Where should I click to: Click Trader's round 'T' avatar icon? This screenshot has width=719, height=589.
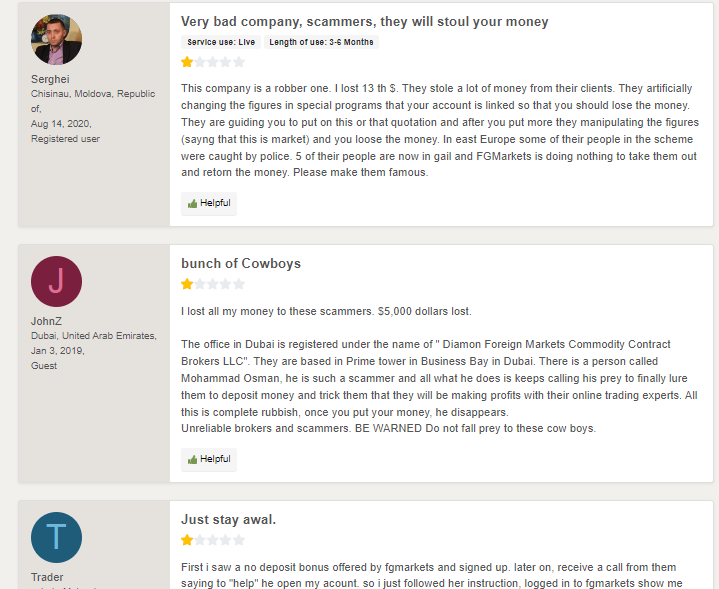coord(56,537)
